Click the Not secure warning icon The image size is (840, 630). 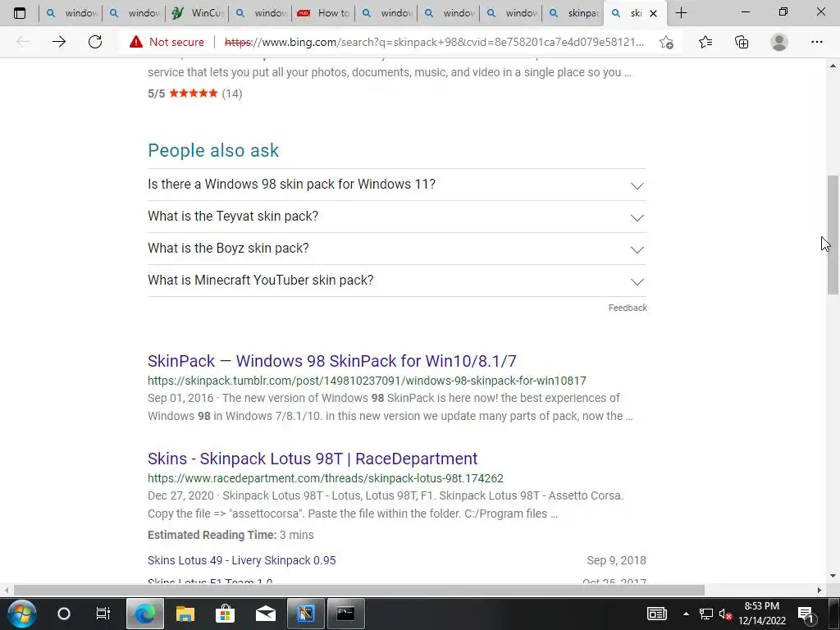pos(136,42)
